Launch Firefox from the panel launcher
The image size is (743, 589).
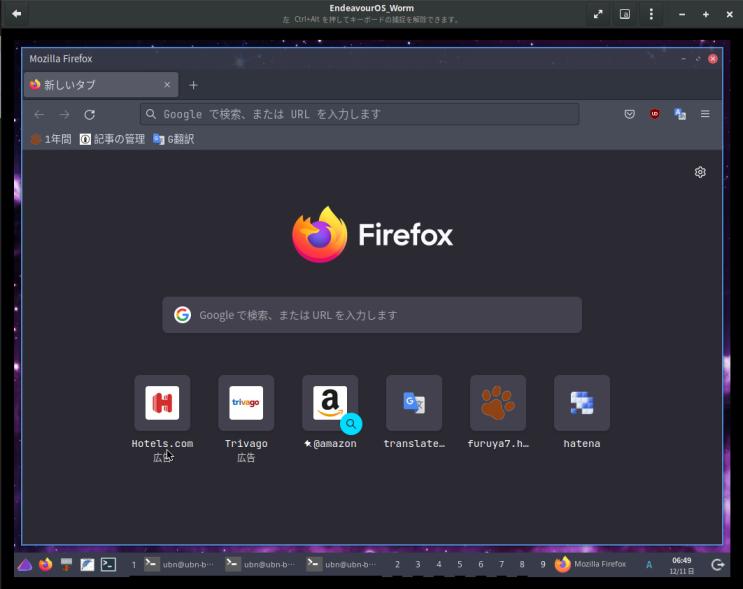(x=45, y=564)
